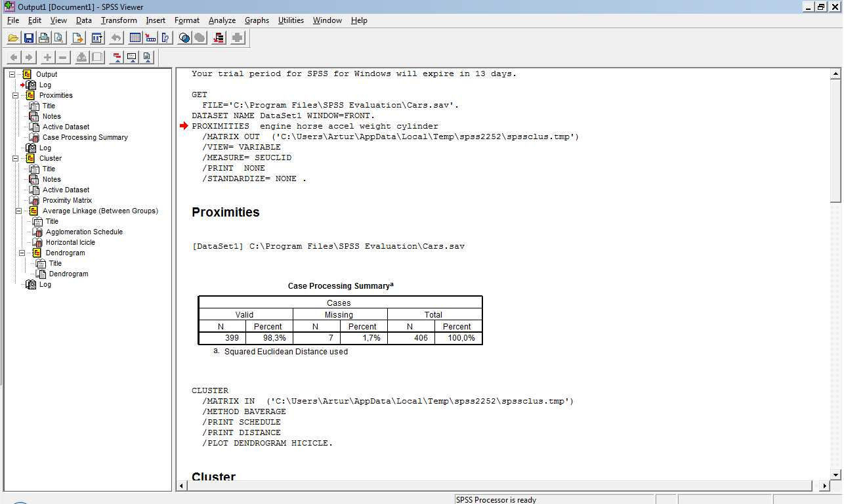Select Dendrogram leaf item under Title
The width and height of the screenshot is (844, 504).
click(68, 274)
